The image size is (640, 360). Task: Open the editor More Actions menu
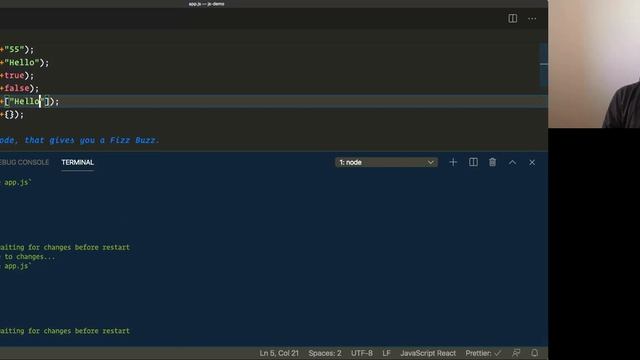[532, 19]
